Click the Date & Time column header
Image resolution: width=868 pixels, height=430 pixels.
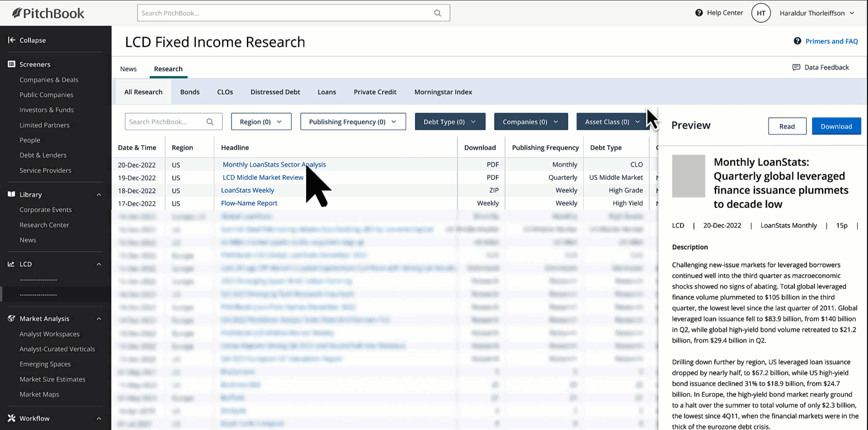click(137, 147)
